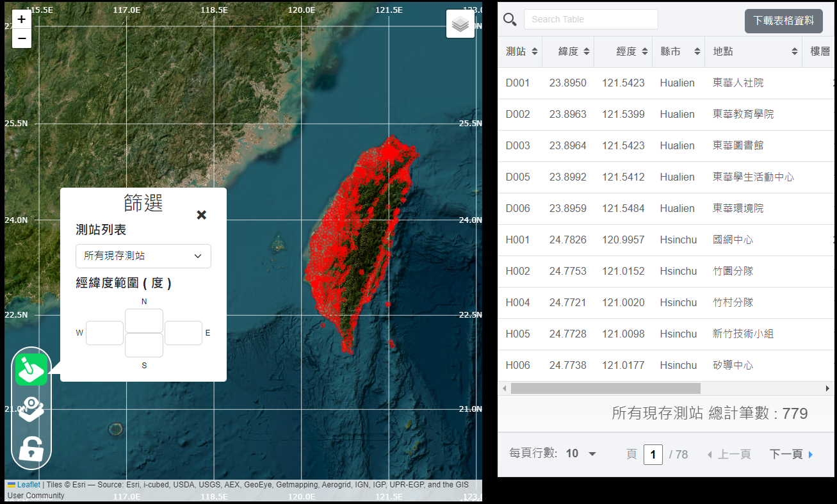The height and width of the screenshot is (504, 837).
Task: Click the map zoom in plus button
Action: click(x=22, y=20)
